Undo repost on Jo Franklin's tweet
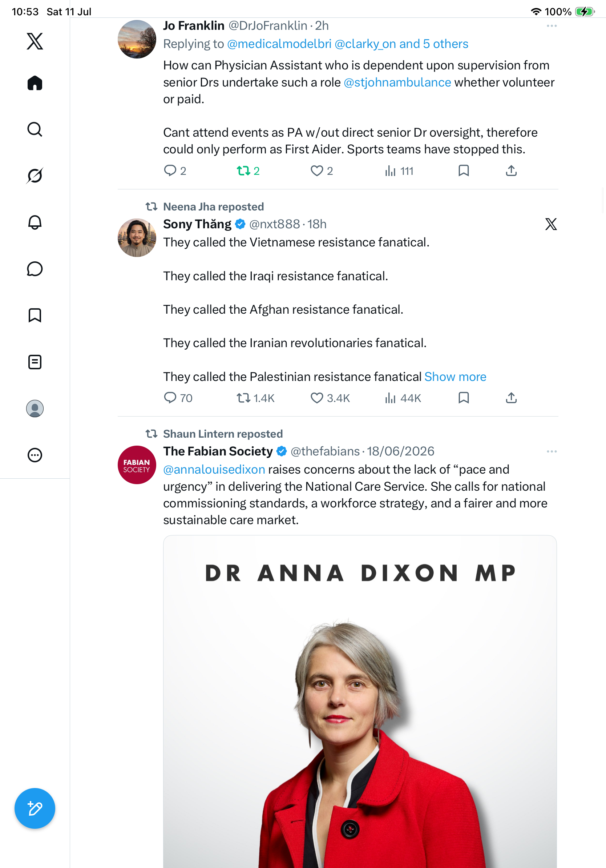The height and width of the screenshot is (868, 606). coord(248,171)
